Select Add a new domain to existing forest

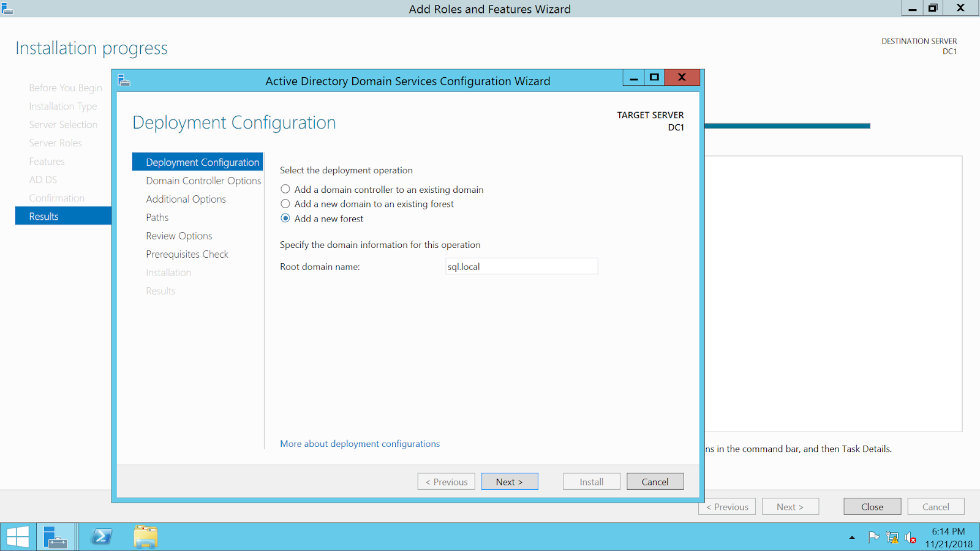point(285,204)
